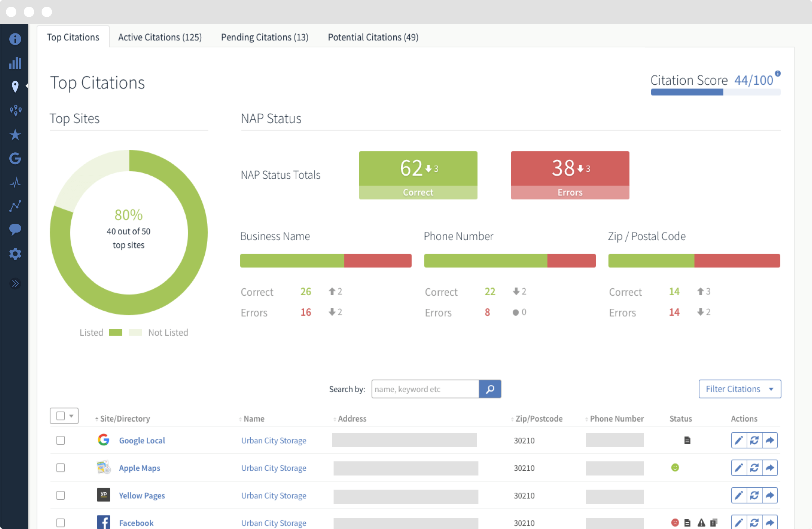Image resolution: width=812 pixels, height=529 pixels.
Task: Open the multiple map pins sidebar icon
Action: click(15, 110)
